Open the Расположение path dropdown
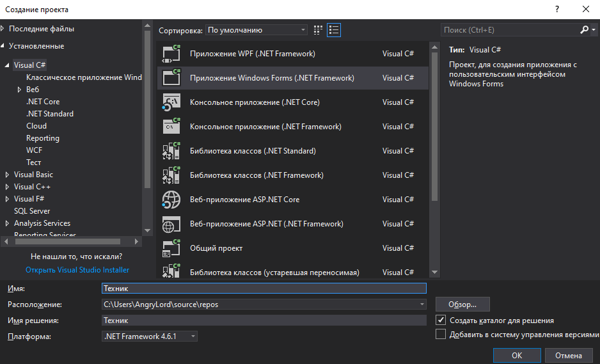Screen dimensions: 600x364 click(422, 305)
